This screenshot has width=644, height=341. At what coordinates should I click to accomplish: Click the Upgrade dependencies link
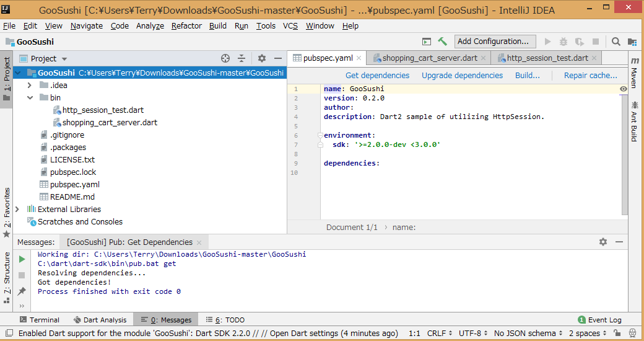pyautogui.click(x=462, y=75)
